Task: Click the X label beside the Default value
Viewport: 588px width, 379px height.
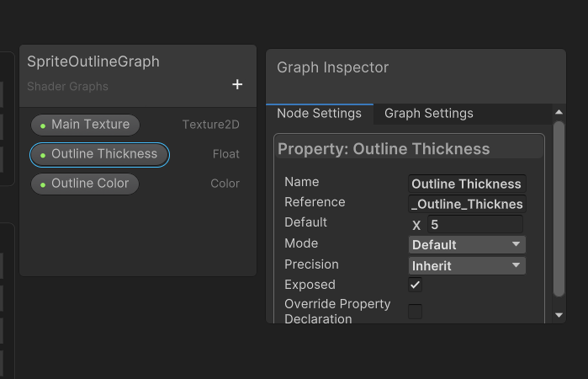Action: (x=416, y=226)
